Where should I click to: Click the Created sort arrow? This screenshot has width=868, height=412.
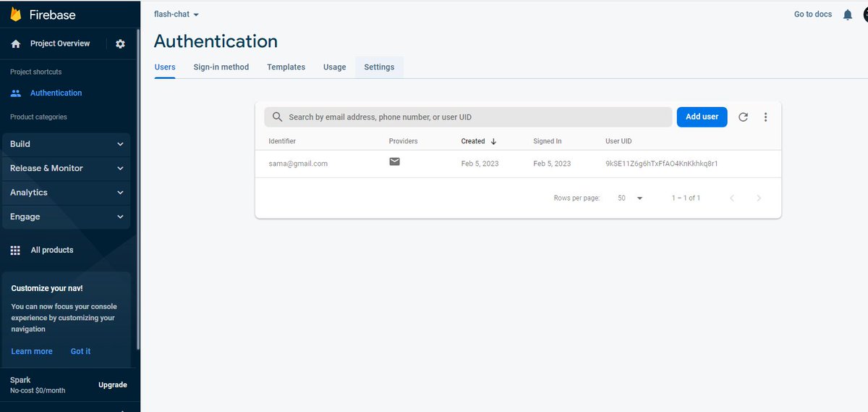point(493,141)
